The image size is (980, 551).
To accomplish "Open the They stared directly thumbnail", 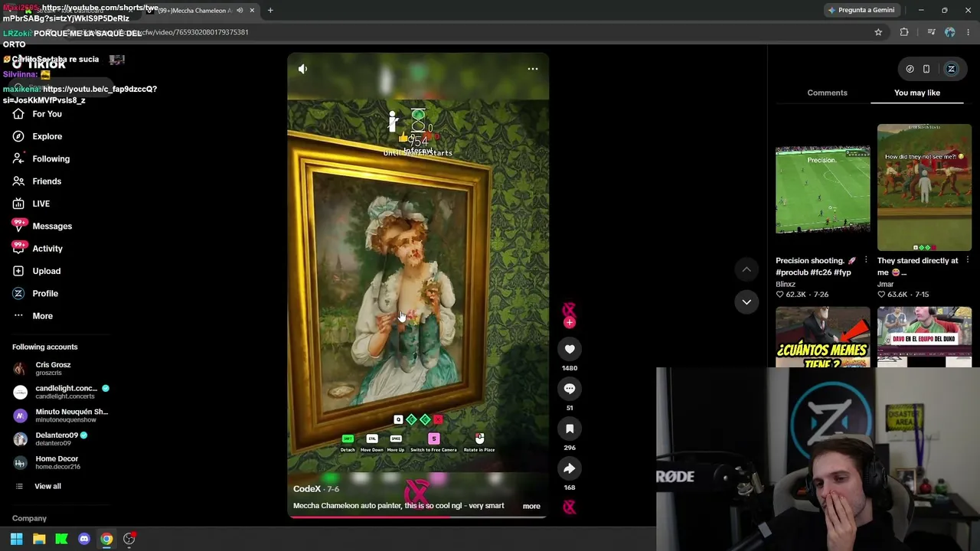I will pyautogui.click(x=924, y=188).
